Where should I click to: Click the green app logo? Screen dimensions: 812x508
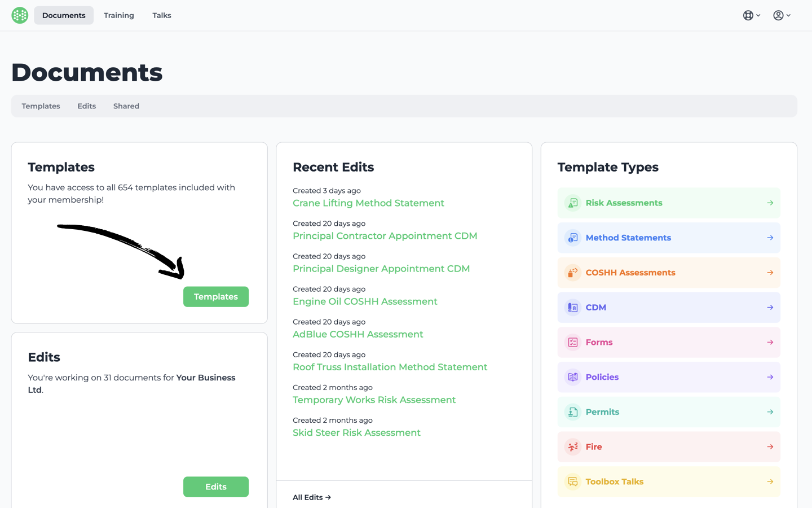click(20, 15)
